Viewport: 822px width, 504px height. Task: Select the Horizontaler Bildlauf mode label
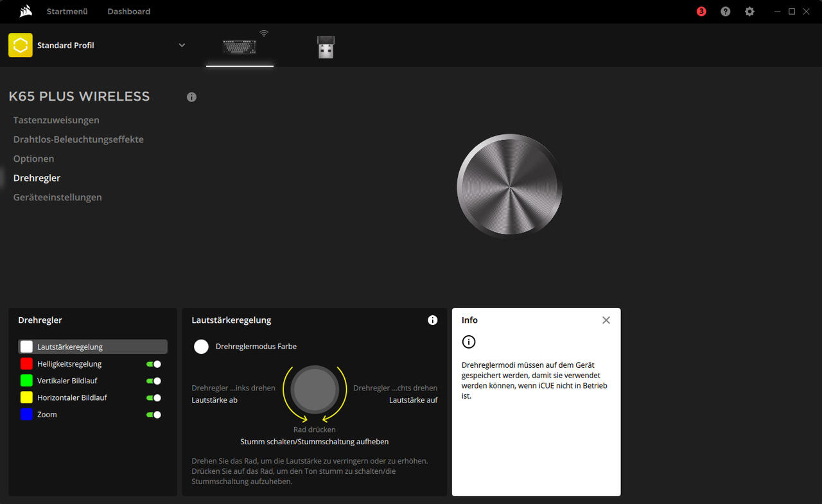(x=72, y=397)
